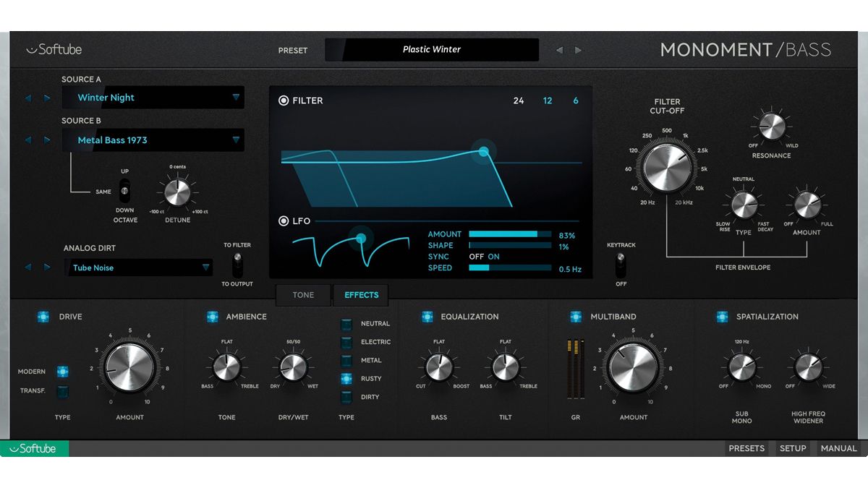Click the Analog Dirt next arrow

pyautogui.click(x=47, y=267)
